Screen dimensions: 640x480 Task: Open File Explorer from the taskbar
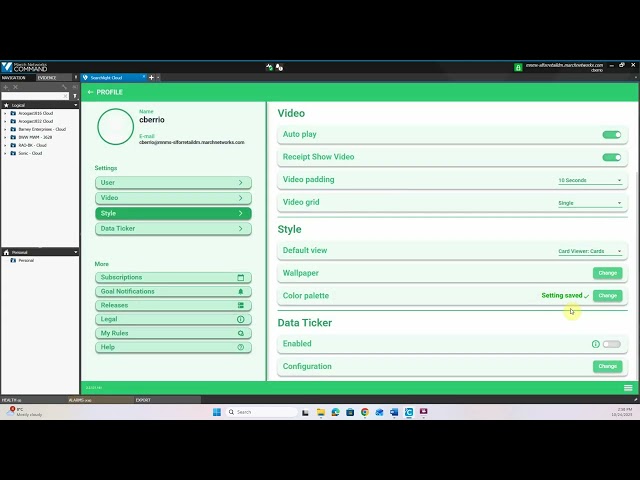tap(321, 412)
